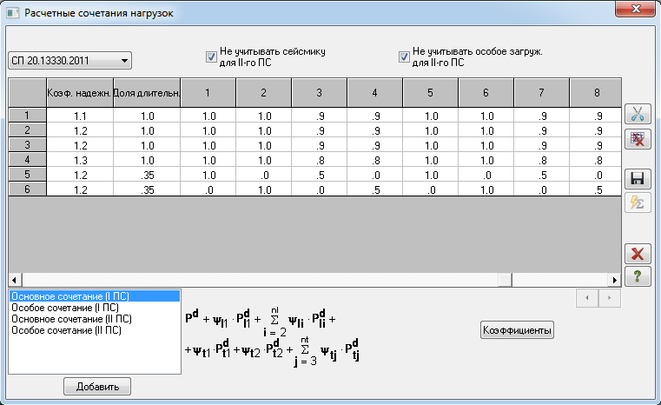Click the 1.3 reliability coefficient cell in row 4
Viewport: 661px width, 405px height.
(80, 160)
